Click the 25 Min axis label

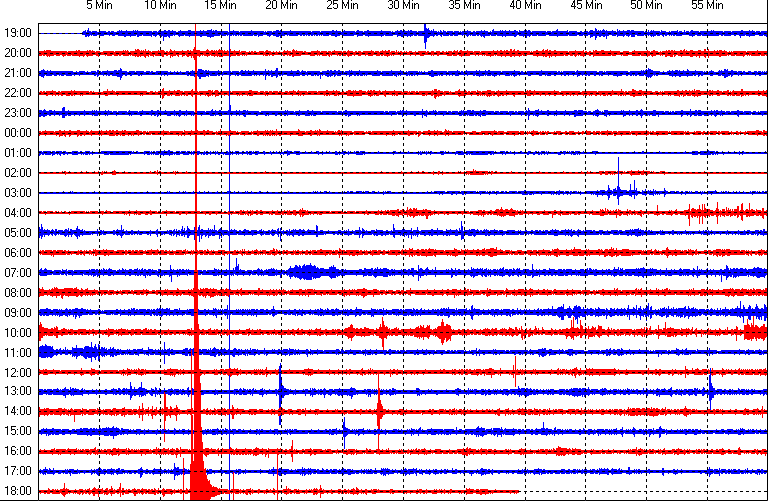[343, 5]
